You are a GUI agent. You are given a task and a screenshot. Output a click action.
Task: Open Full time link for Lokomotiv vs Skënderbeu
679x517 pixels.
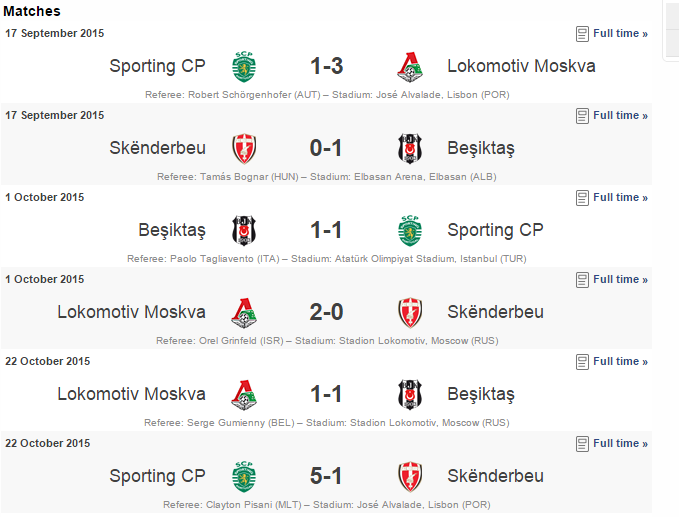pos(621,280)
